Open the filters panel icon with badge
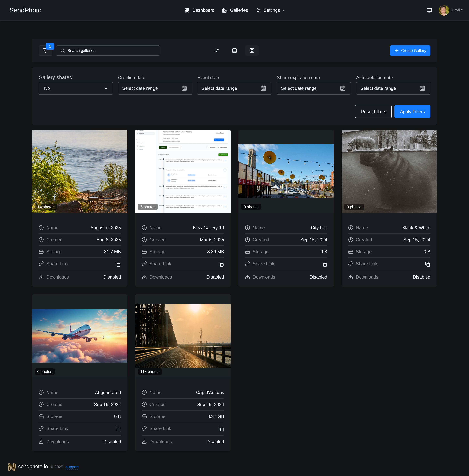This screenshot has height=476, width=469. [45, 50]
